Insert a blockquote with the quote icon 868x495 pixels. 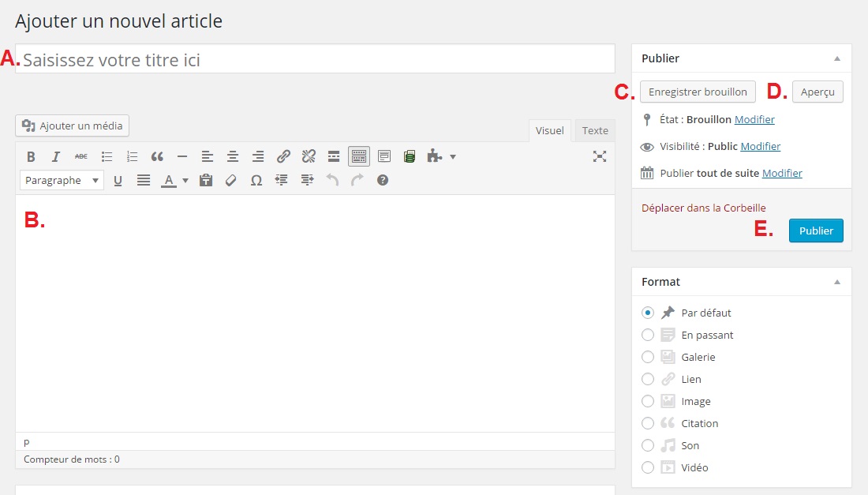tap(157, 156)
